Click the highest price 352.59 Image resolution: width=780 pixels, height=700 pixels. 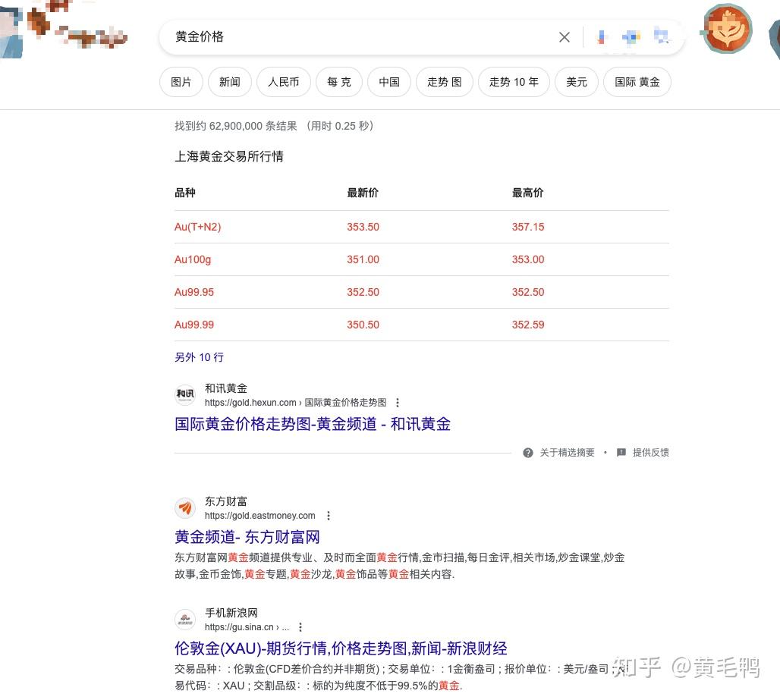[x=528, y=325]
